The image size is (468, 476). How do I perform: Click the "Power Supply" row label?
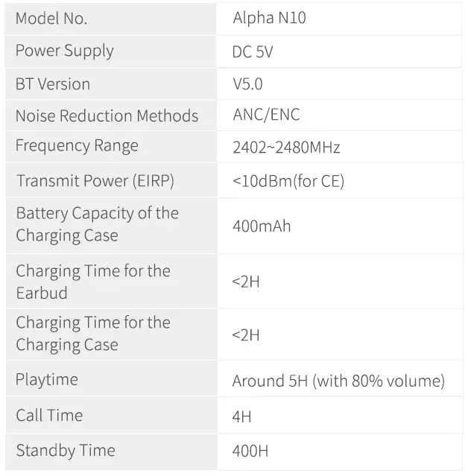tap(65, 51)
